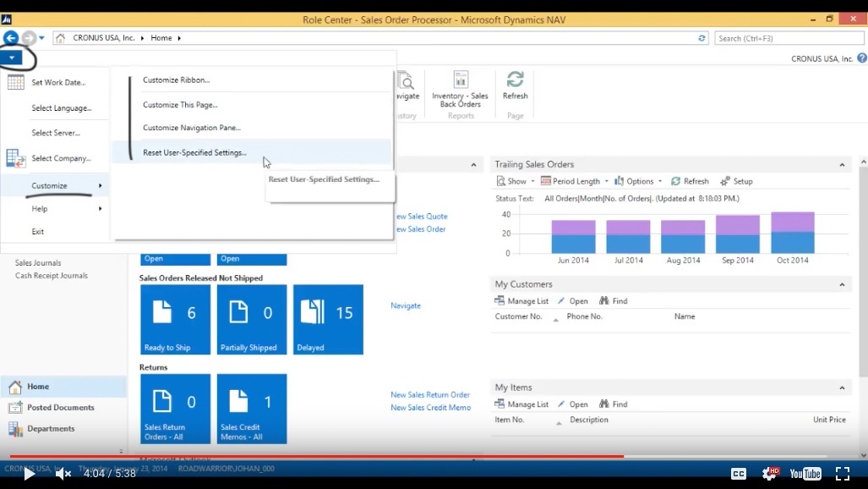Select the Posted Documents navigation button
868x489 pixels.
tap(63, 408)
